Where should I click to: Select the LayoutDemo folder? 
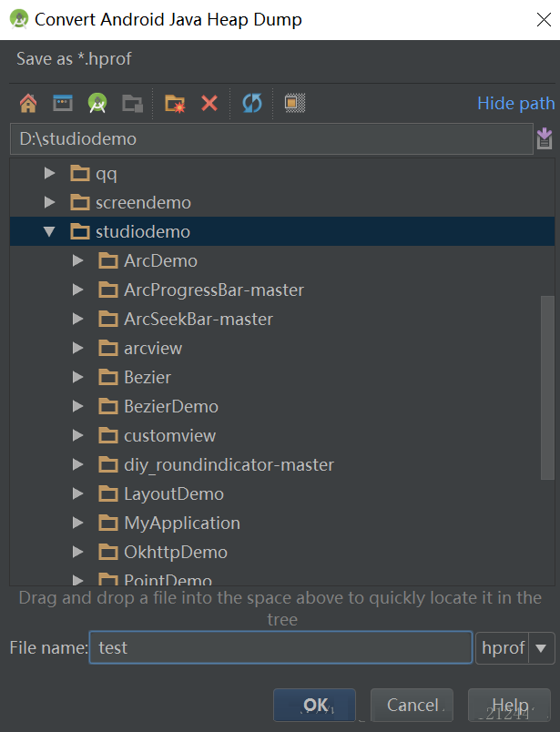point(282,493)
